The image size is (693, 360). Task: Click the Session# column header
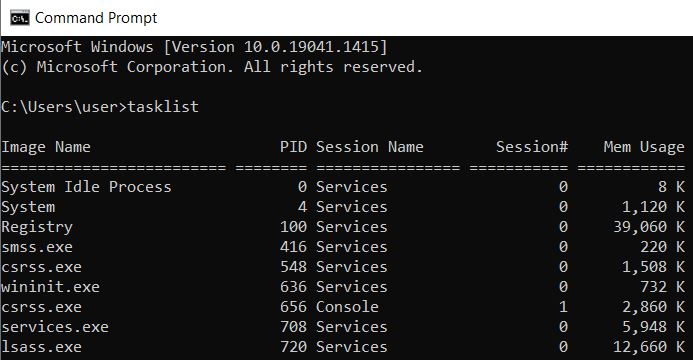tap(532, 147)
